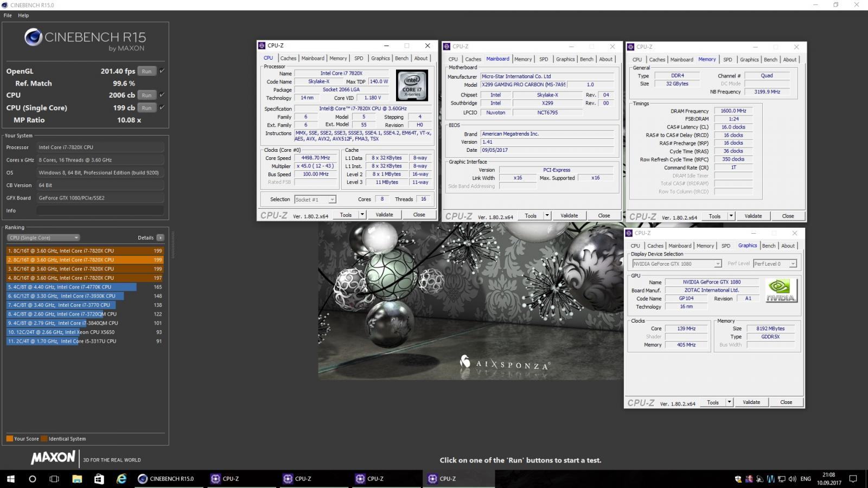The width and height of the screenshot is (868, 488).
Task: Switch to About tab in Graphics window
Action: tap(788, 246)
